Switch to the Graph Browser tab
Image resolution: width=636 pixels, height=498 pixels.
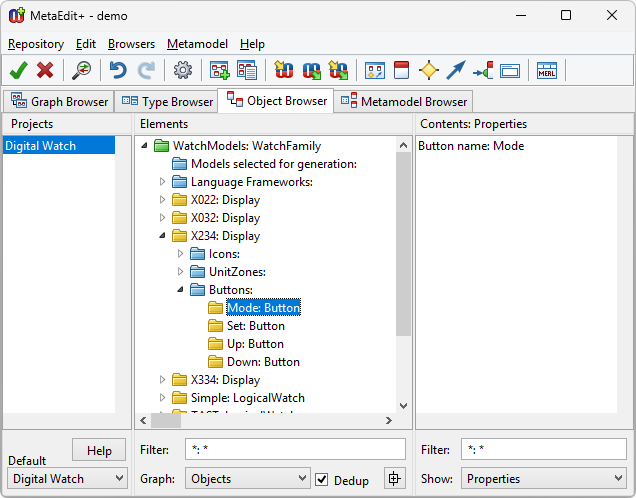59,101
